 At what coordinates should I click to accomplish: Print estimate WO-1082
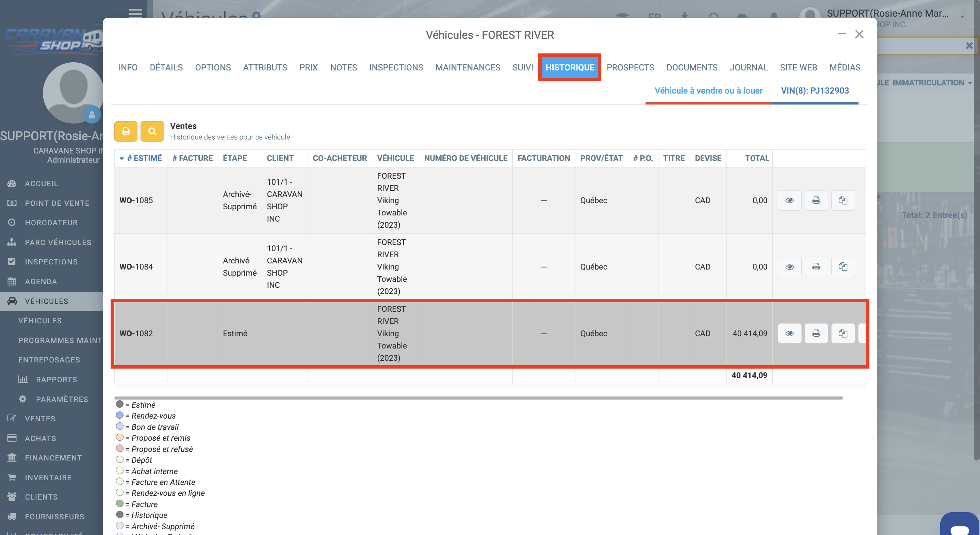(x=816, y=333)
